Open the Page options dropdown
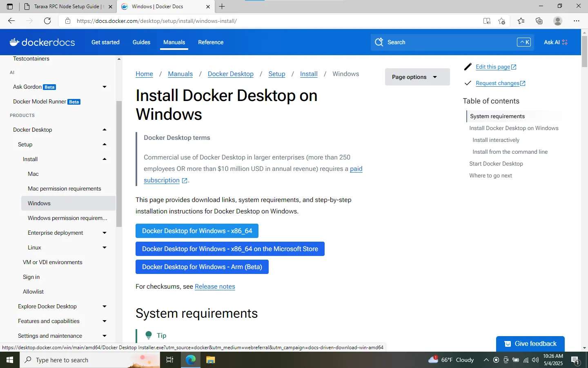 (417, 77)
